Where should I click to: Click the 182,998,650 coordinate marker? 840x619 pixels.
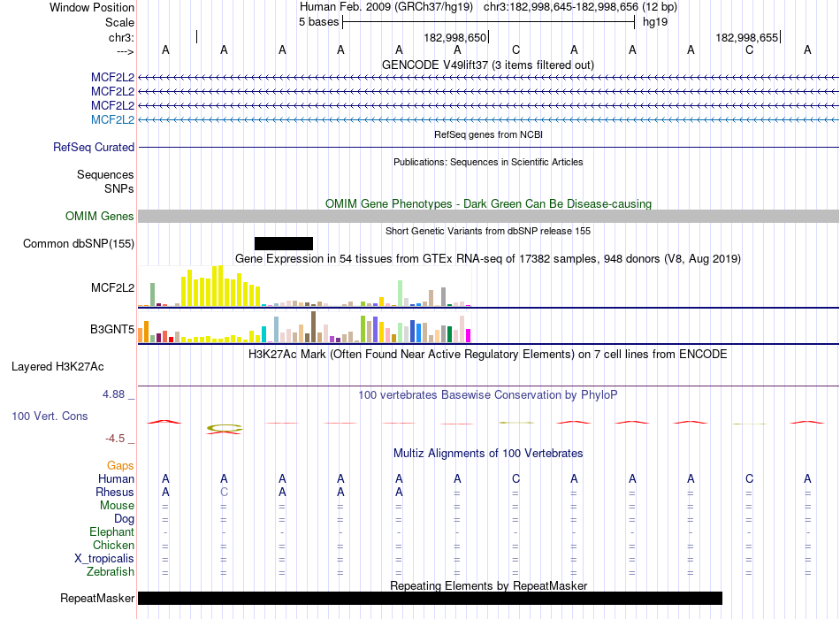tap(454, 37)
